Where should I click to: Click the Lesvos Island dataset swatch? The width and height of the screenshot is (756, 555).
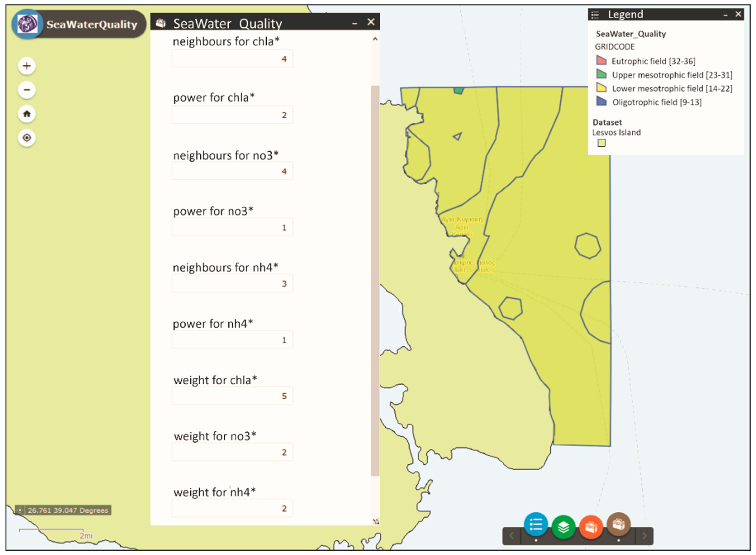[601, 144]
